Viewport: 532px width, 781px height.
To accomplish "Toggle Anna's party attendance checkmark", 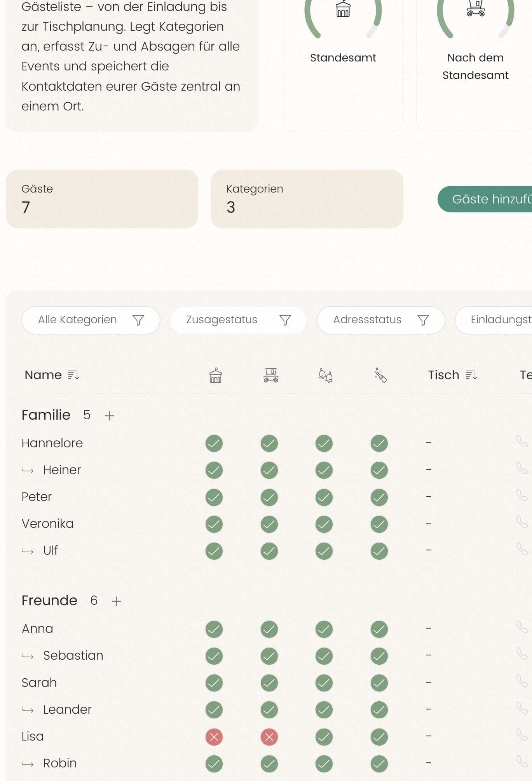I will pyautogui.click(x=379, y=629).
